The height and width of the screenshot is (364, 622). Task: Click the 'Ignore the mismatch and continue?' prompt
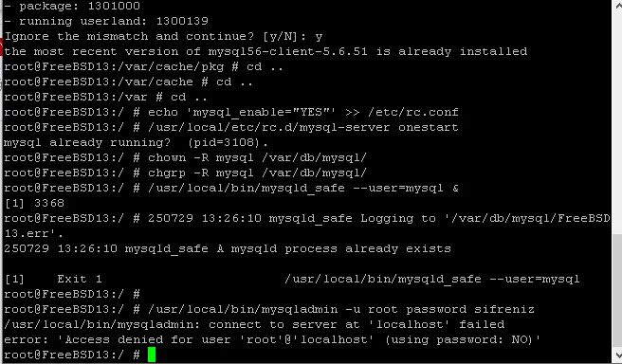163,36
